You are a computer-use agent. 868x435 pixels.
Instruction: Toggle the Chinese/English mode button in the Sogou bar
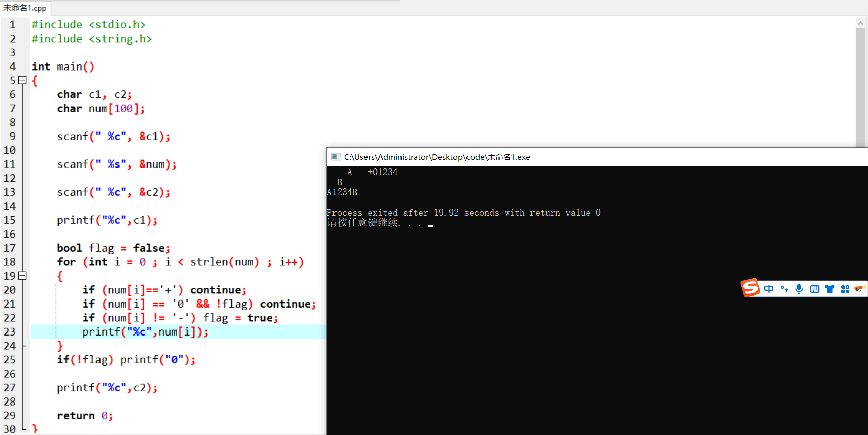769,289
